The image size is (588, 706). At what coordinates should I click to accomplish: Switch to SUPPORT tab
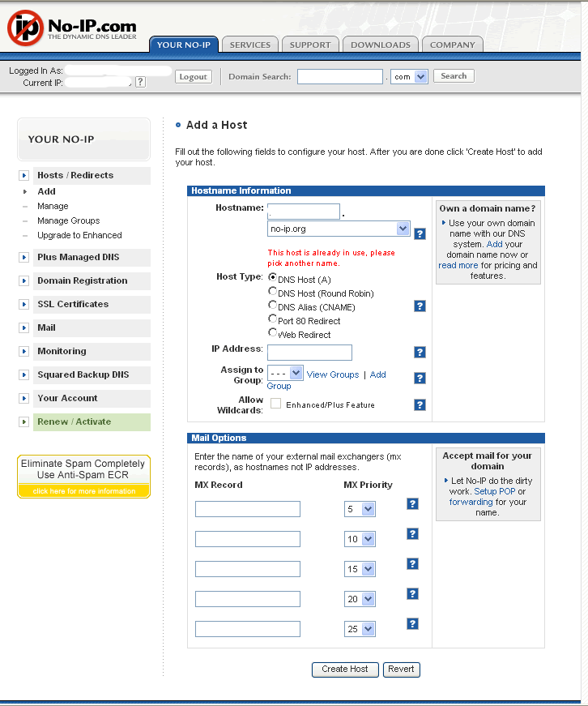[x=310, y=45]
